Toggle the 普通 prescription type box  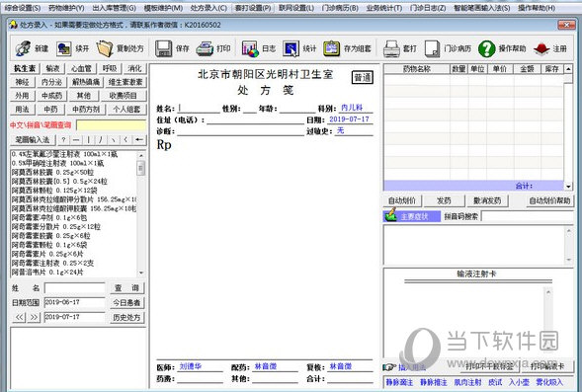point(363,77)
